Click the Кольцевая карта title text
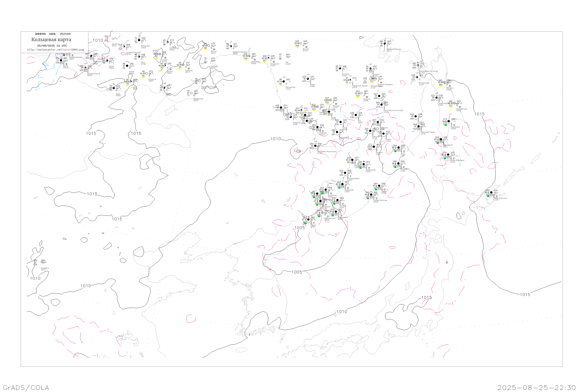Image resolution: width=588 pixels, height=392 pixels. click(51, 40)
